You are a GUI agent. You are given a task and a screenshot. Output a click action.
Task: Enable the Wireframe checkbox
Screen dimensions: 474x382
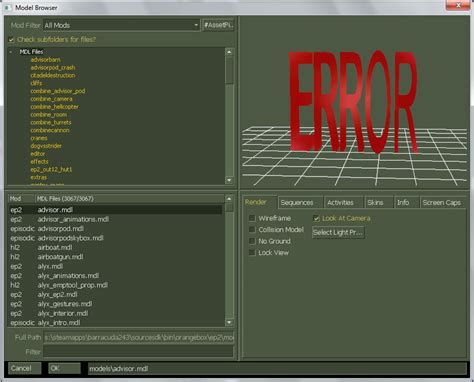tap(252, 218)
